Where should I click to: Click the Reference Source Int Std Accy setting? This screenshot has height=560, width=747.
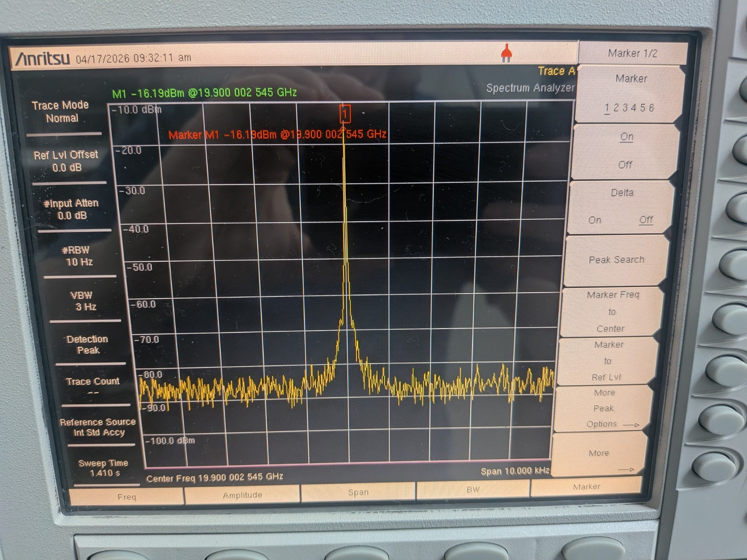pyautogui.click(x=98, y=427)
